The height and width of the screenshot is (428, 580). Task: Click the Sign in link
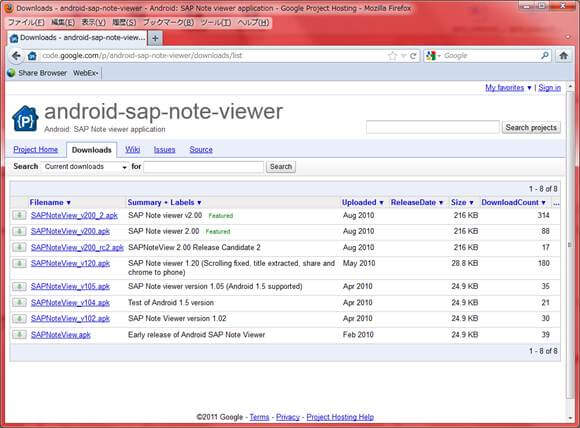click(549, 88)
